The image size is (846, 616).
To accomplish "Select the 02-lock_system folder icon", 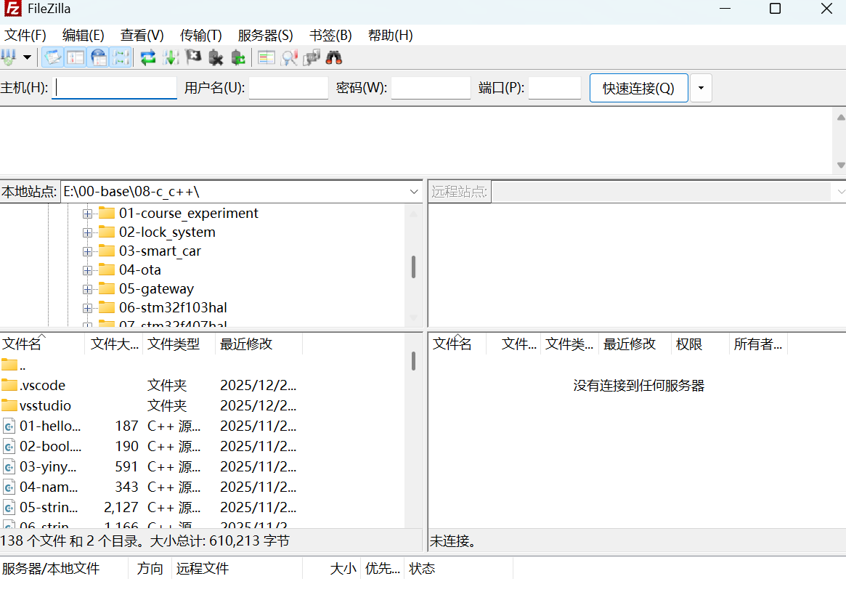I will point(107,232).
